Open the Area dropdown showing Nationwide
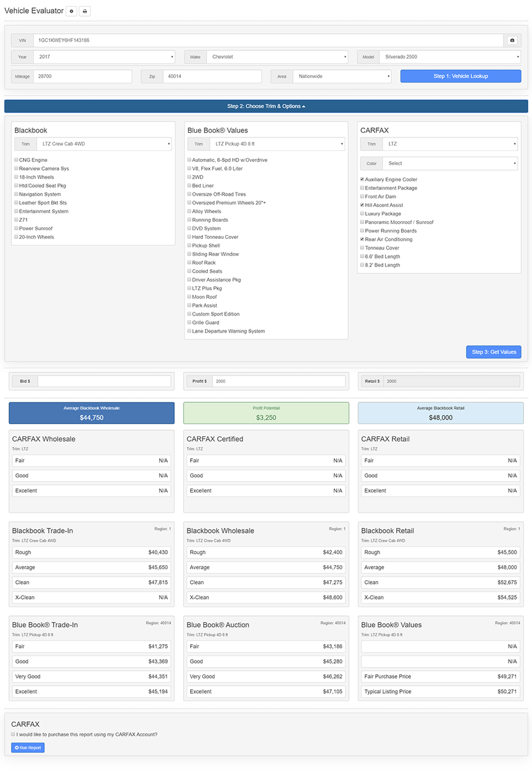The width and height of the screenshot is (532, 772). coord(342,76)
